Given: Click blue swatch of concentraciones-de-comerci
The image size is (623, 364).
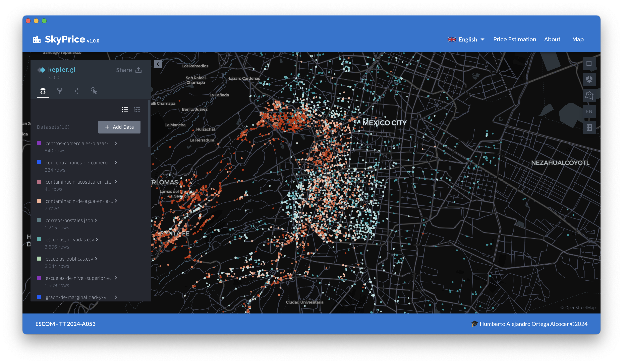Looking at the screenshot, I should pos(39,162).
